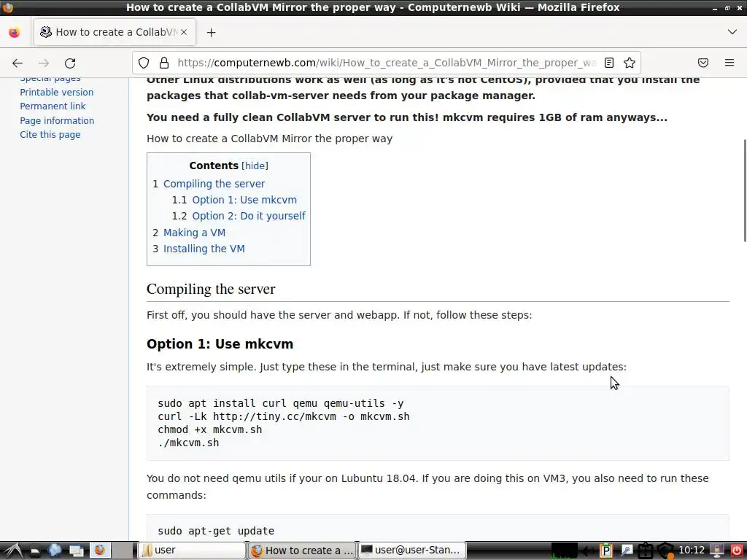Close the CollabVM wiki tab

point(184,32)
